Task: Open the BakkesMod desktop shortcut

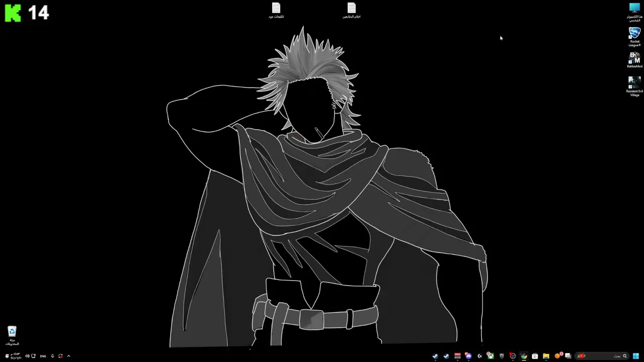Action: tap(634, 60)
